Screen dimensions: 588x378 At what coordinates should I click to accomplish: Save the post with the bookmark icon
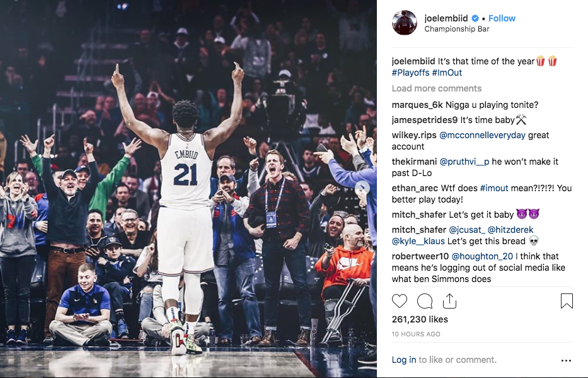point(567,300)
